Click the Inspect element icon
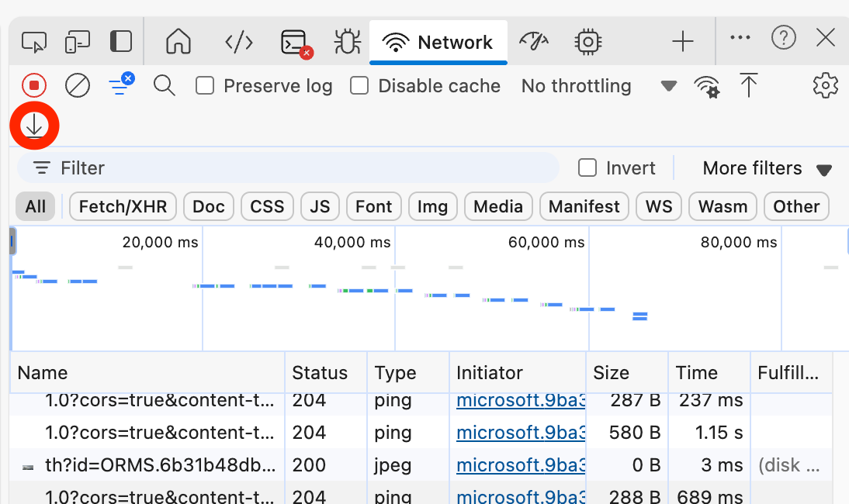Viewport: 849px width, 504px height. pos(34,42)
